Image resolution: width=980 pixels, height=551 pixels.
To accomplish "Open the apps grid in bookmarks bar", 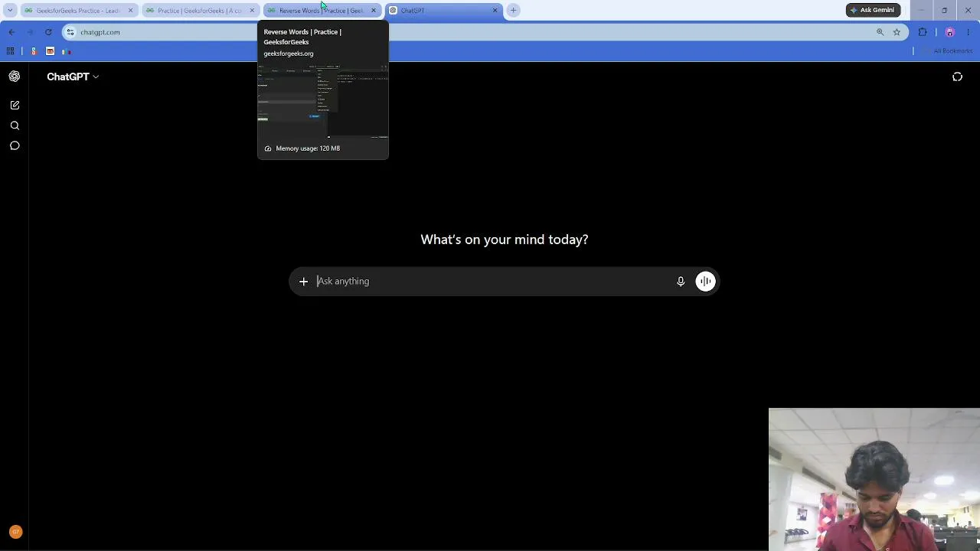I will 10,51.
